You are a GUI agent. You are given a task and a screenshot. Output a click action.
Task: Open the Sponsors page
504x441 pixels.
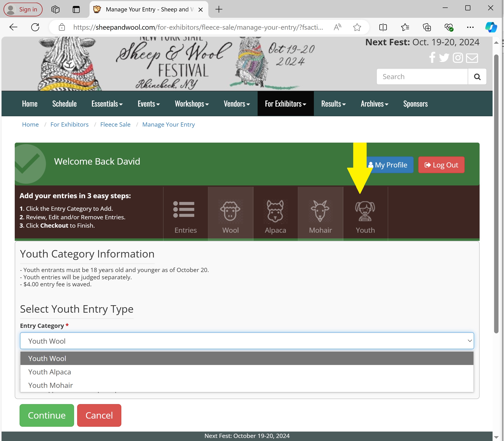pyautogui.click(x=415, y=104)
